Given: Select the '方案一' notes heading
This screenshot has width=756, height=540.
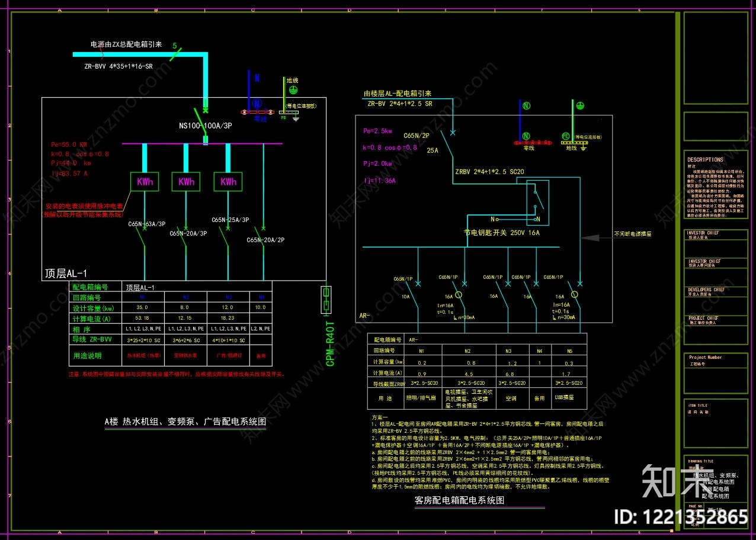Looking at the screenshot, I should pyautogui.click(x=380, y=418).
